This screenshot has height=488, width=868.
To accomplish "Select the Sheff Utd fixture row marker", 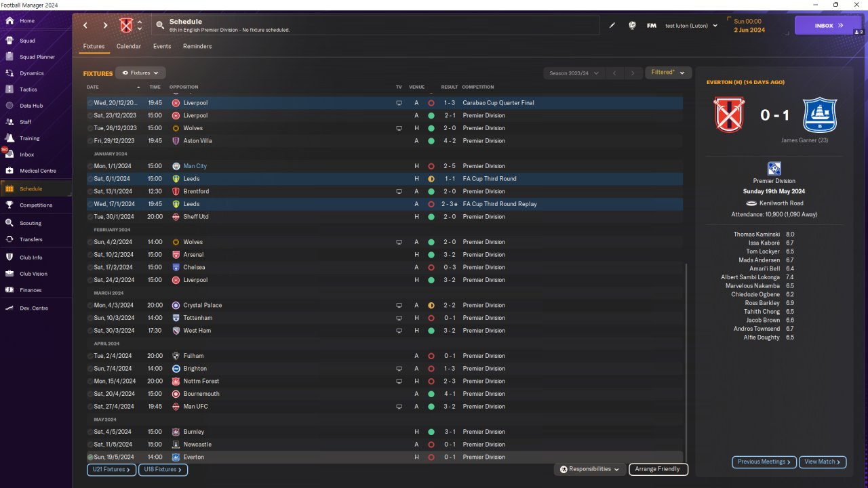I will (x=90, y=217).
